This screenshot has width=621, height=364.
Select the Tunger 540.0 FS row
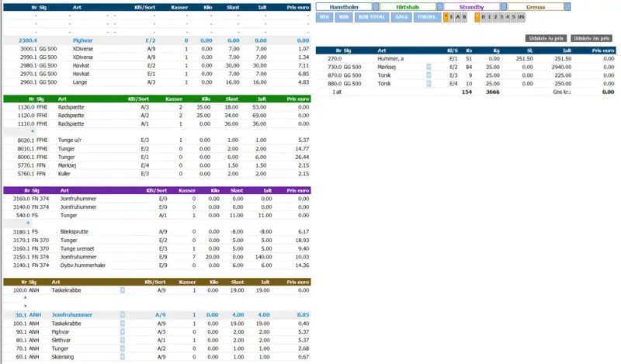tap(157, 215)
